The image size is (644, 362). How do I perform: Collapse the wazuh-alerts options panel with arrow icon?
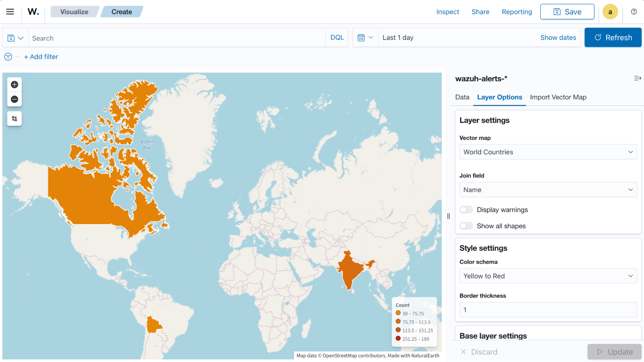pos(637,78)
